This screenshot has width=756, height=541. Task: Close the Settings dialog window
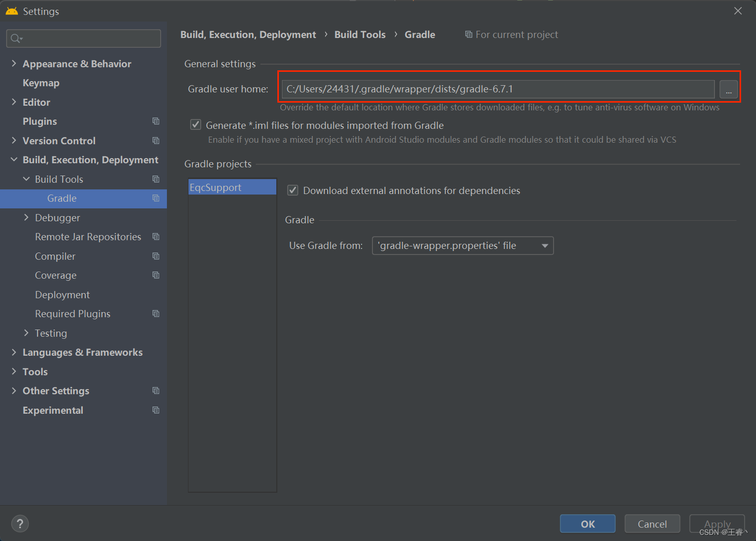click(x=738, y=11)
